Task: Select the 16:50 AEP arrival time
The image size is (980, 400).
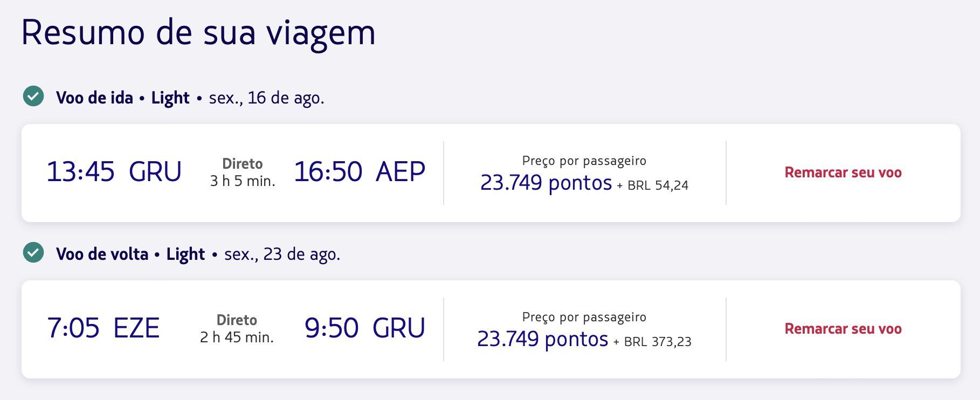Action: coord(360,172)
